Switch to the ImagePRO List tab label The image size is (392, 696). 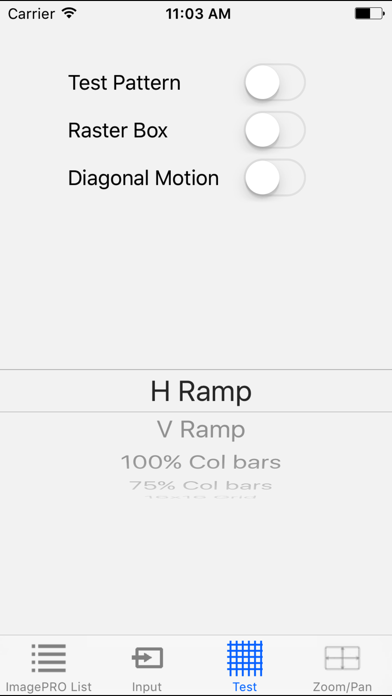[49, 687]
